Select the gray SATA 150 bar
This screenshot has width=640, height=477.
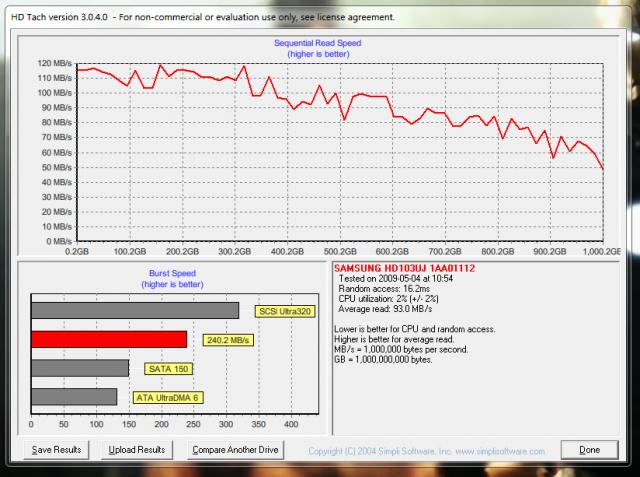click(x=80, y=368)
